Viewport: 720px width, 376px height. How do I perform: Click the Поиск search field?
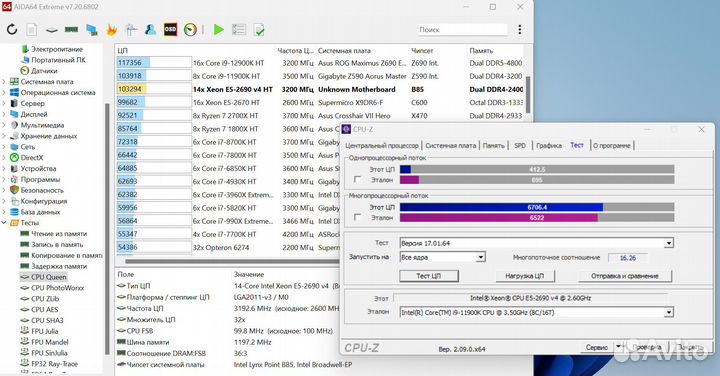[x=462, y=30]
